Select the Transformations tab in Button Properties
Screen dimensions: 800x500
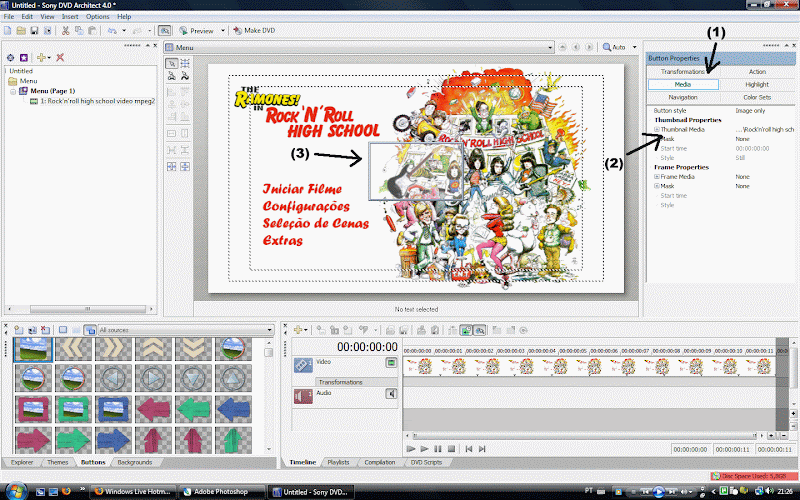(x=683, y=71)
